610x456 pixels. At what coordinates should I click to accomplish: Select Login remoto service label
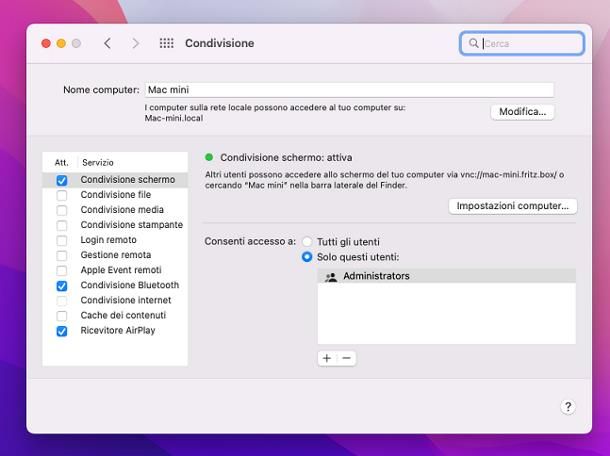[x=108, y=240]
